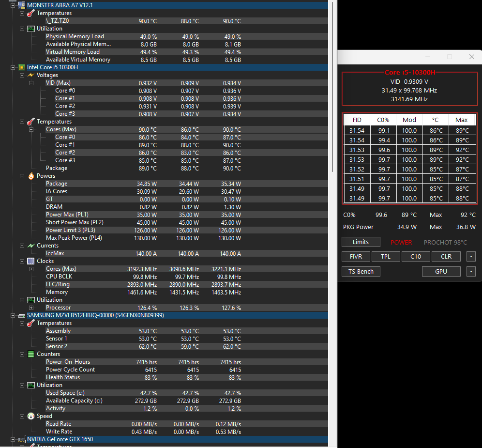
Task: Click the NVIDIA GeForce GTX 1650 card icon
Action: click(21, 440)
